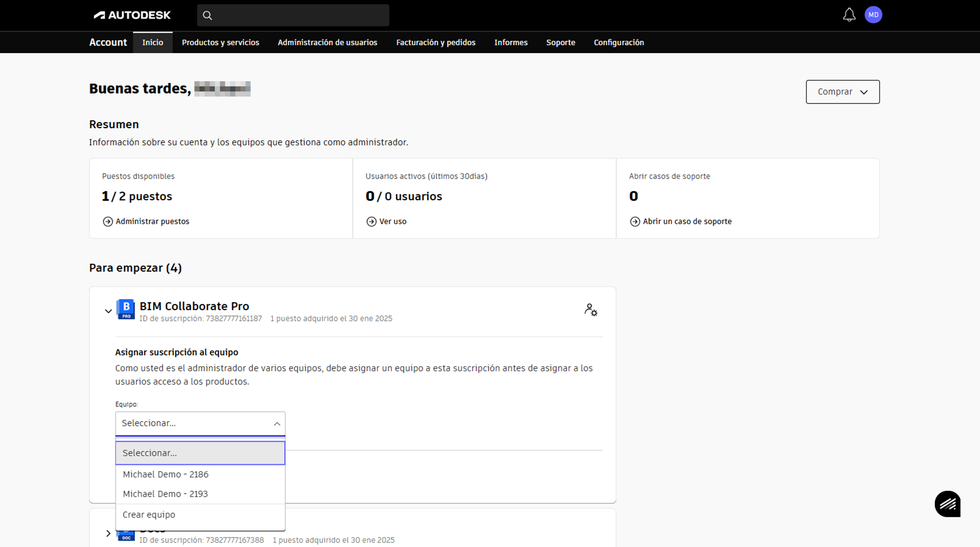Collapse the BIM Collaborate Pro section
Screen dimensions: 980x547
(108, 311)
